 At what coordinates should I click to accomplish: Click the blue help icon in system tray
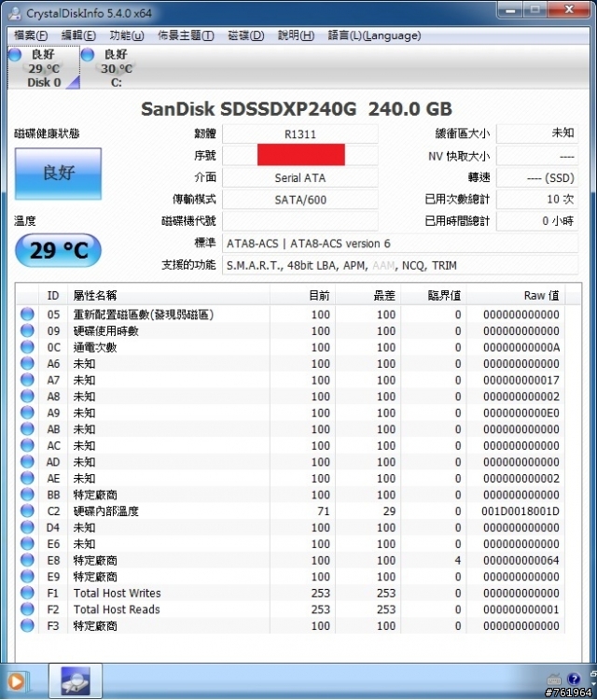pos(574,679)
